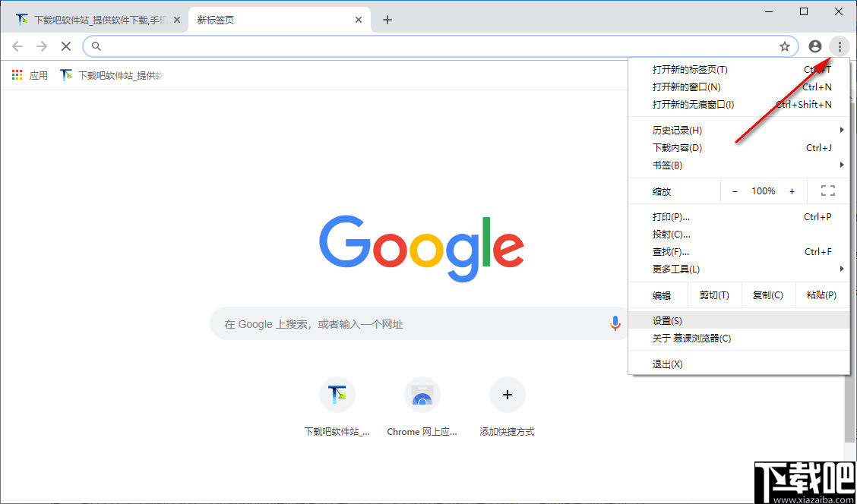Expand the 书签 submenu arrow
857x504 pixels.
(x=842, y=165)
